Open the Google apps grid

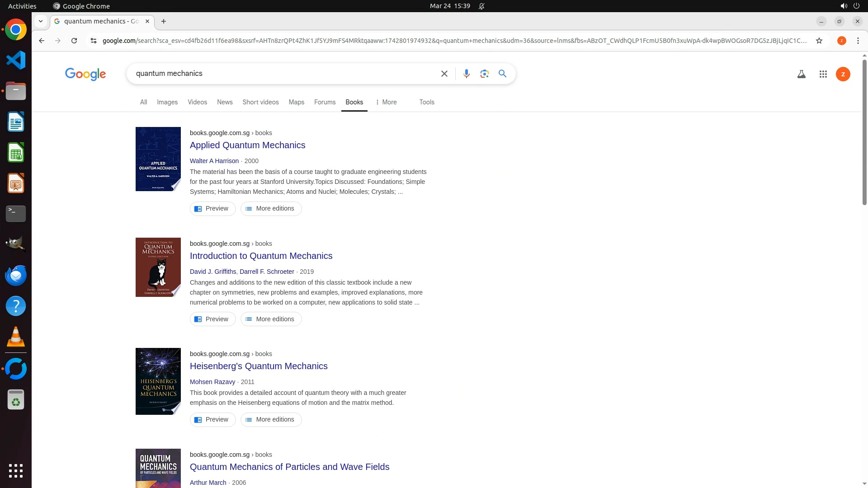click(823, 74)
